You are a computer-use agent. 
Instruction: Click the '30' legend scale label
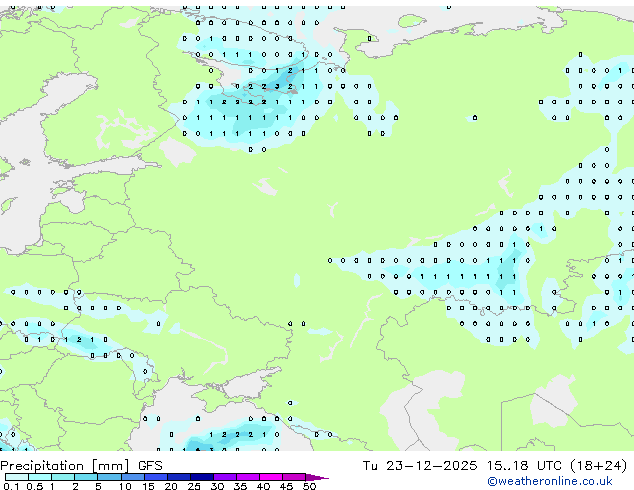coord(217,486)
